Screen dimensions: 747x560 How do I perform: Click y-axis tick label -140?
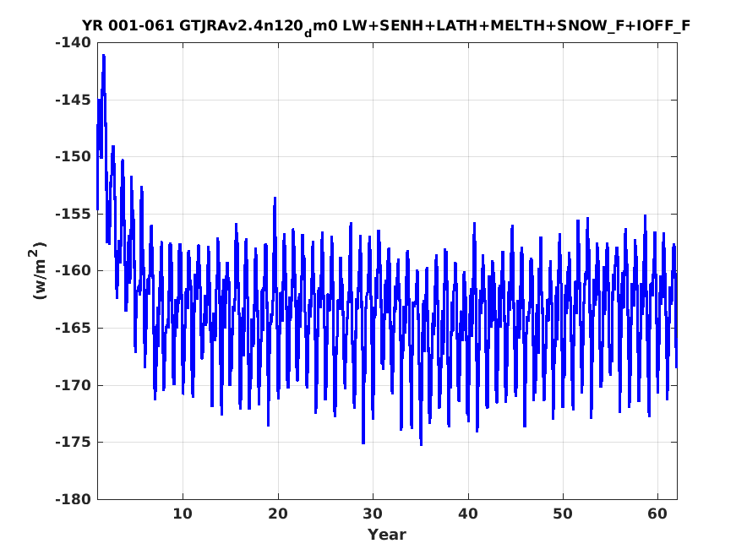tap(73, 43)
